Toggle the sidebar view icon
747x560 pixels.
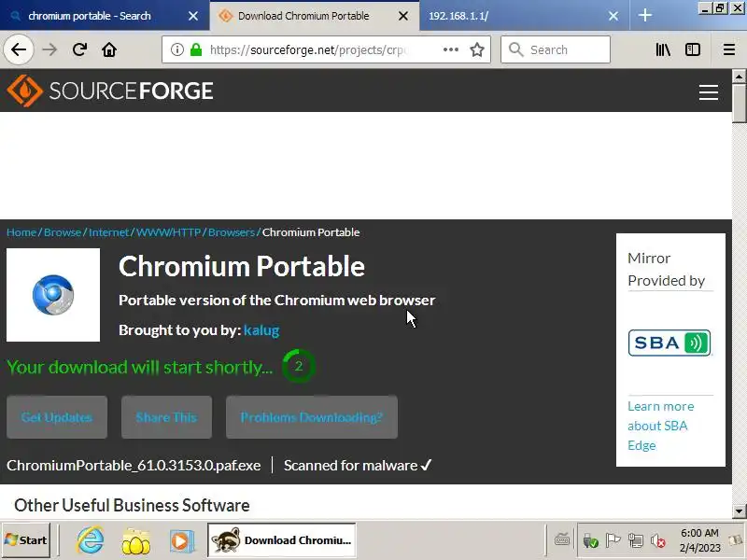pyautogui.click(x=693, y=49)
